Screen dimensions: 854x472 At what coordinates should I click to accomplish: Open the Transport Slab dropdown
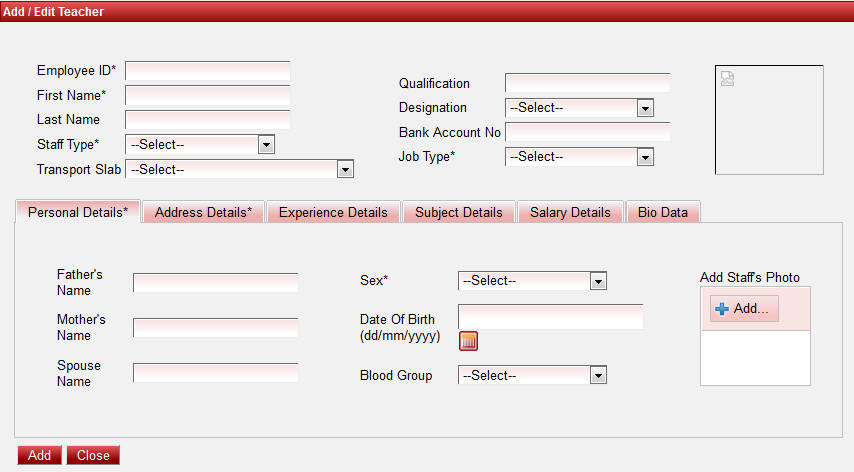point(240,170)
